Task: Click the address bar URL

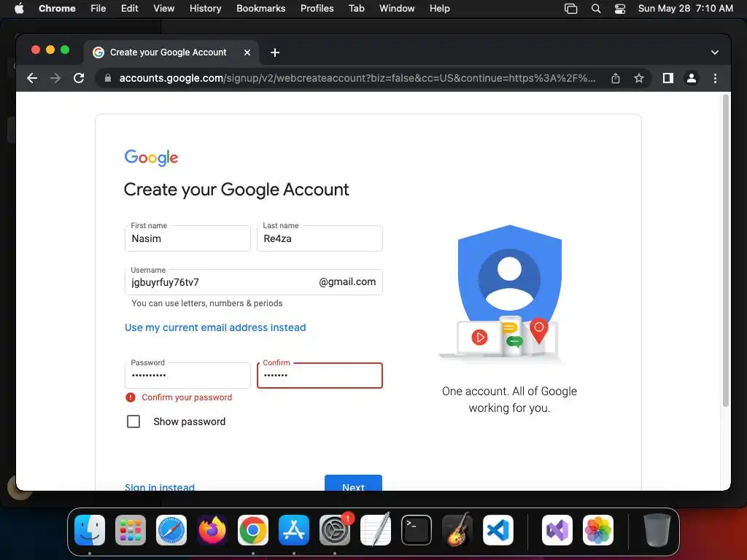Action: (357, 78)
